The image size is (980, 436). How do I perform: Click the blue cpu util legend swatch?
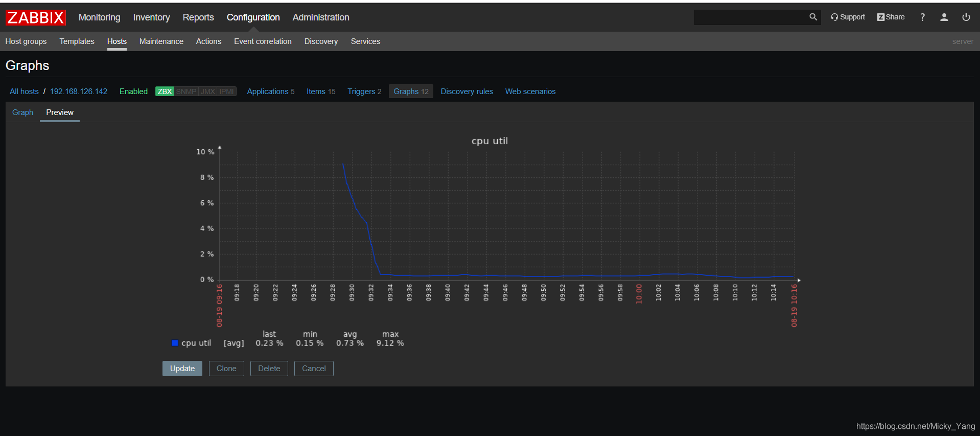(x=175, y=343)
